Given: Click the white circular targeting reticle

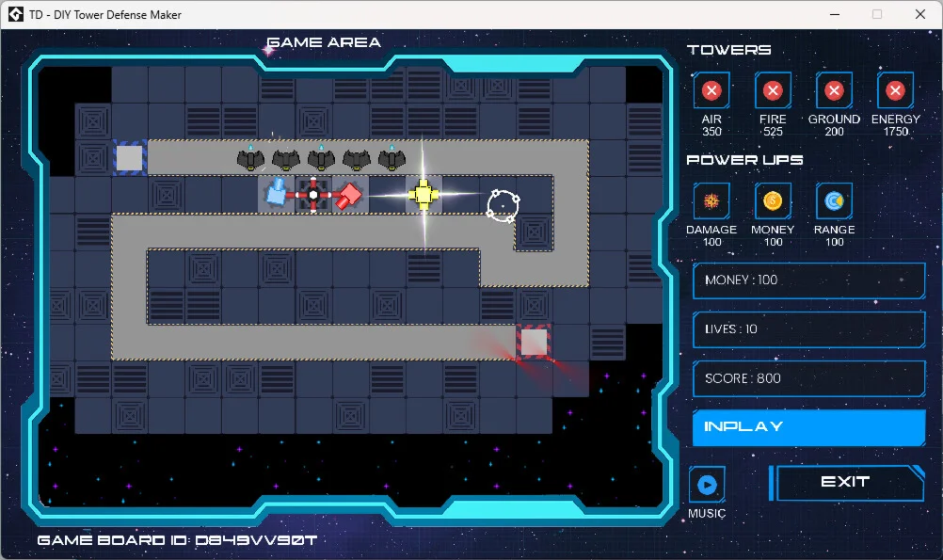Looking at the screenshot, I should click(503, 206).
